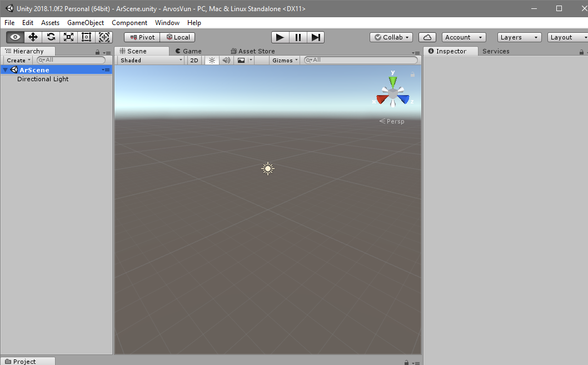Click the Hierarchy search field

click(x=69, y=60)
